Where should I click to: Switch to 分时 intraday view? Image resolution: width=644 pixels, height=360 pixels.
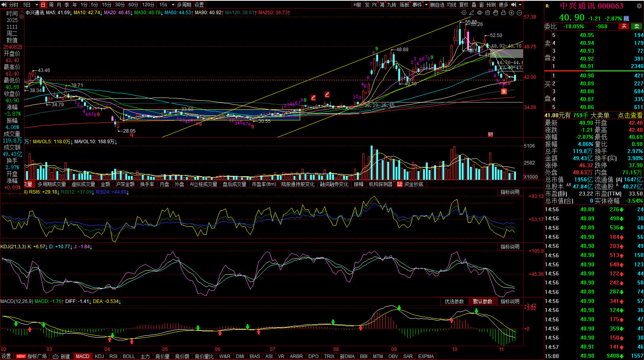(13, 5)
